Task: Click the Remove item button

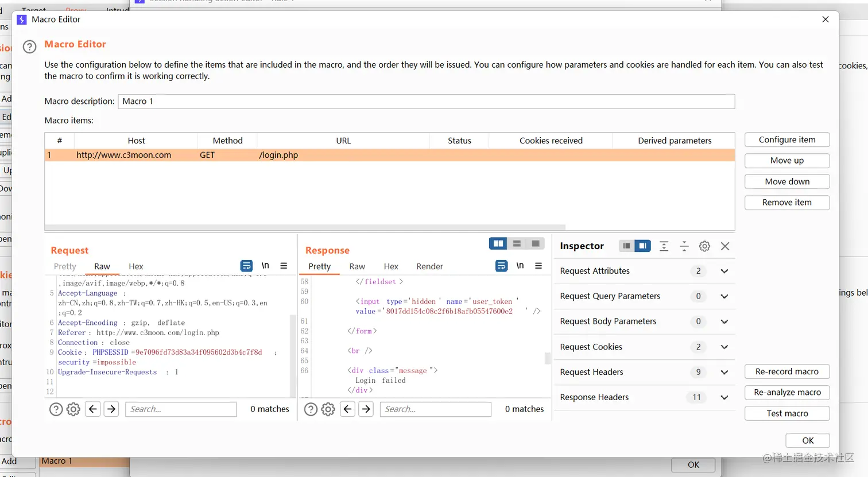Action: pyautogui.click(x=787, y=203)
